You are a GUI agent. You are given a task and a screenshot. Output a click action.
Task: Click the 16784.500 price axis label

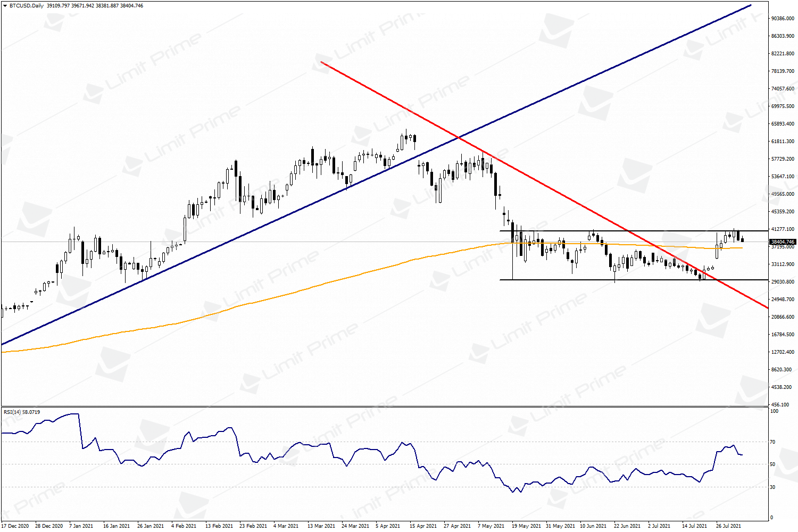pos(783,335)
